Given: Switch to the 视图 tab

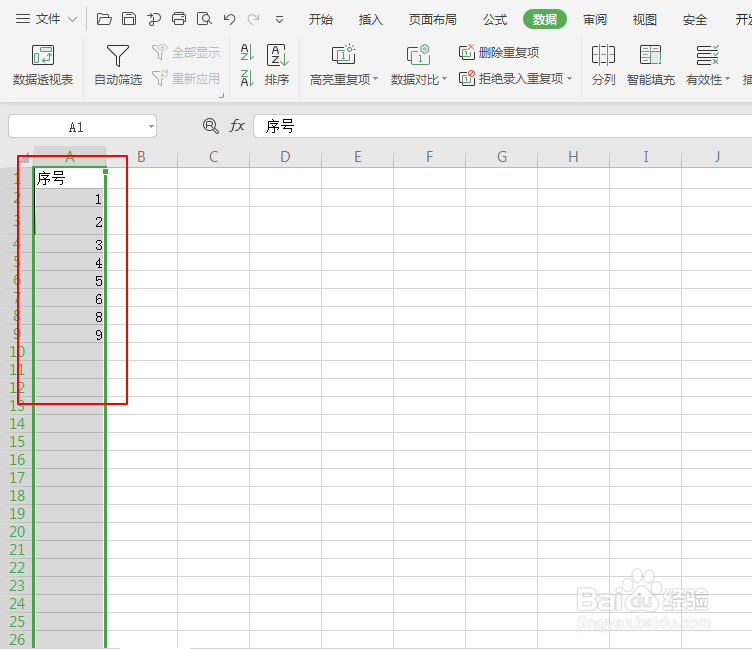Looking at the screenshot, I should (x=645, y=20).
